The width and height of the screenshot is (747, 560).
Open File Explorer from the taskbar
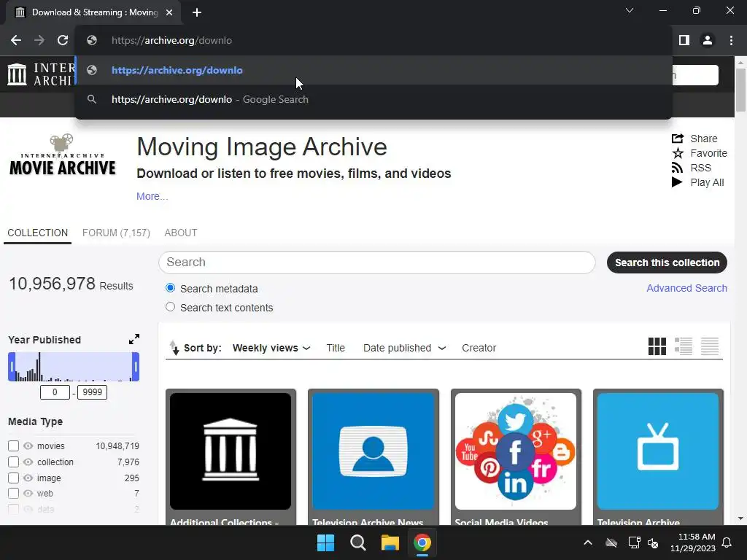(390, 542)
